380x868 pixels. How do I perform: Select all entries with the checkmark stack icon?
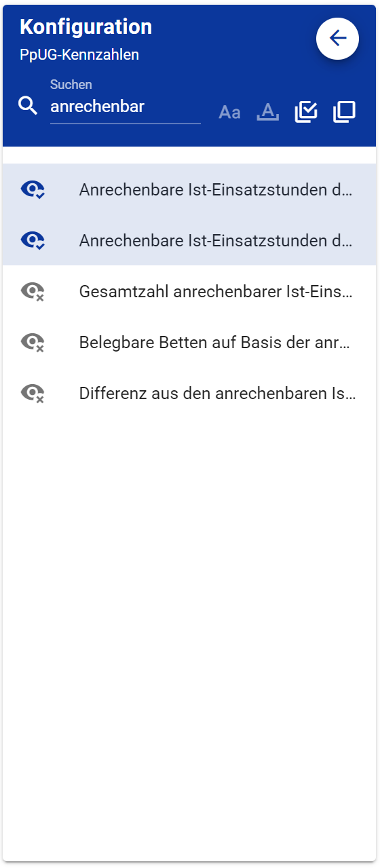point(306,112)
